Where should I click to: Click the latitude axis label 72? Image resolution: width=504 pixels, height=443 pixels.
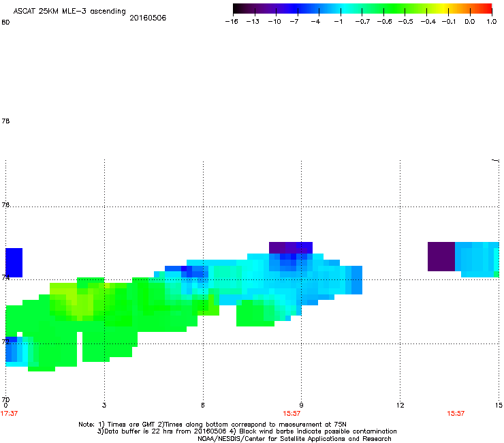point(5,341)
